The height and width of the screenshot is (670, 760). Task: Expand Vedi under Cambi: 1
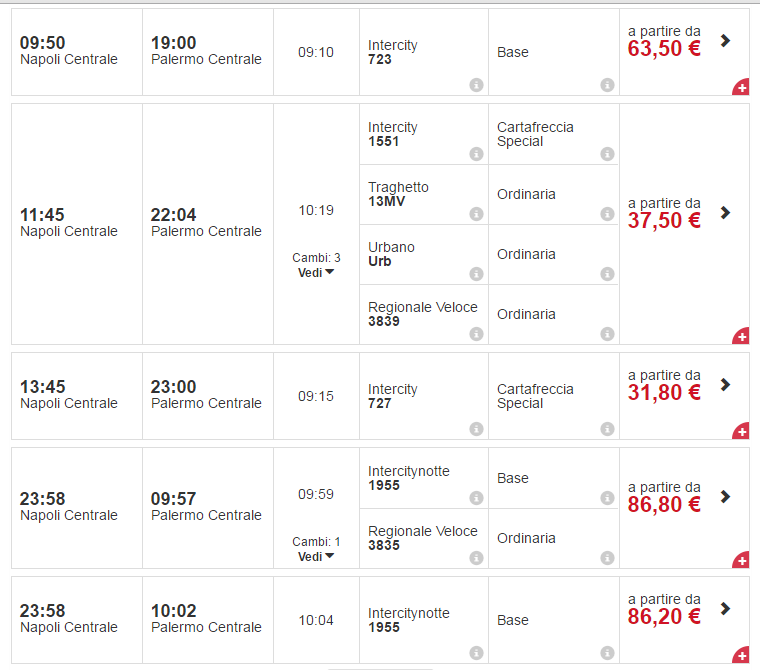(x=316, y=556)
